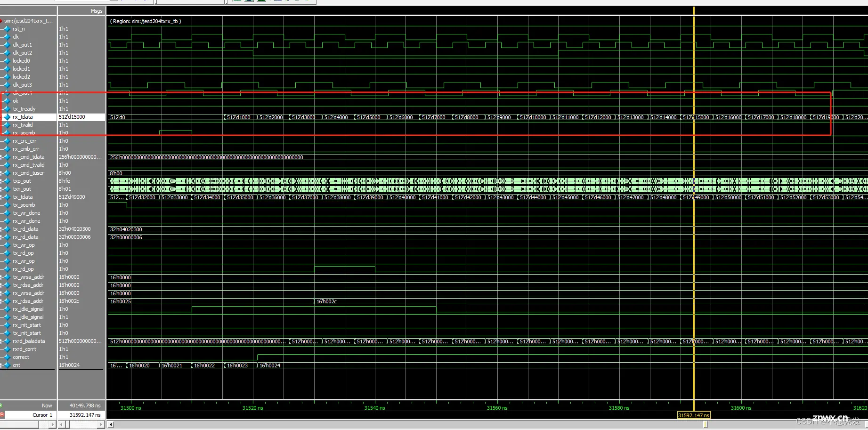Screen dimensions: 868x430
Task: Expand the txp_out bus signal
Action: pos(1,181)
